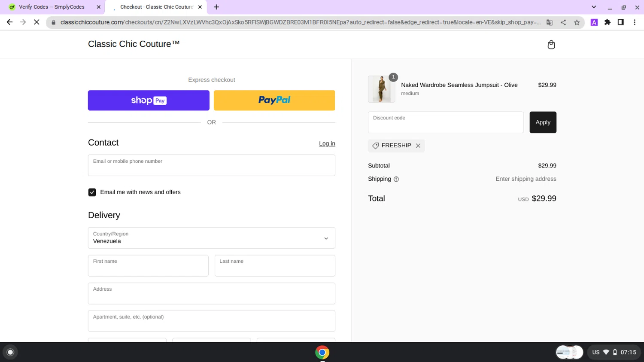Image resolution: width=644 pixels, height=362 pixels.
Task: Click the Classic Chic Couture store title
Action: pyautogui.click(x=134, y=44)
